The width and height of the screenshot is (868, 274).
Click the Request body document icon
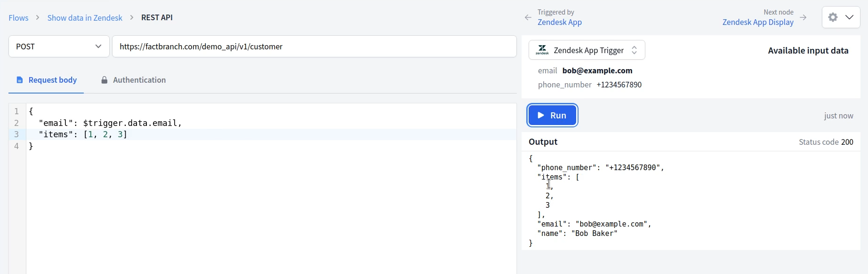coord(20,80)
